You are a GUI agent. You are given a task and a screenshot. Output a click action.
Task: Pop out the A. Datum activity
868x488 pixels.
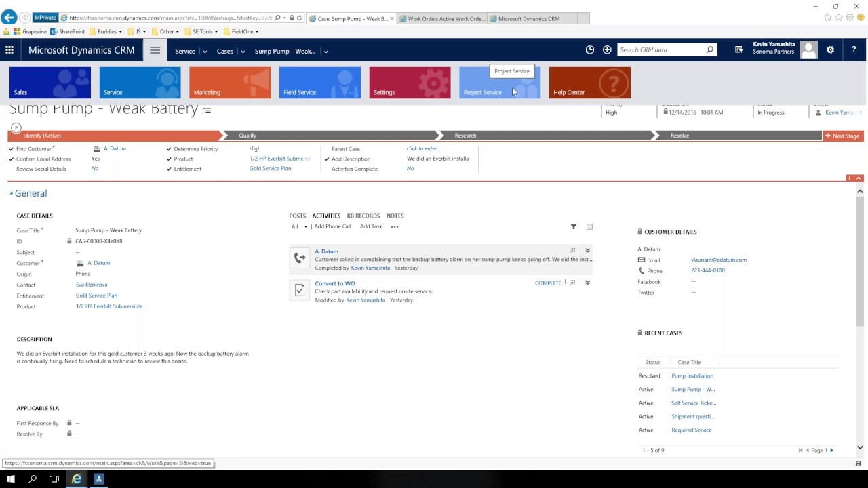(x=573, y=250)
